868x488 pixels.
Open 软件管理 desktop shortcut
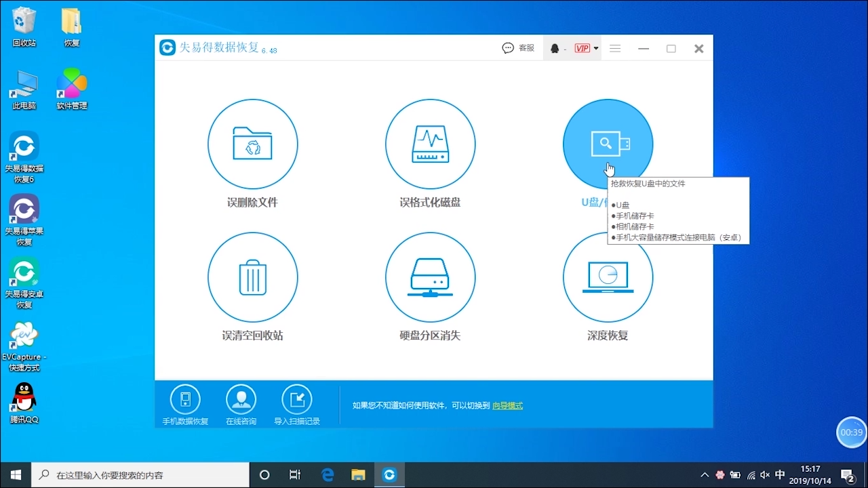tap(71, 89)
